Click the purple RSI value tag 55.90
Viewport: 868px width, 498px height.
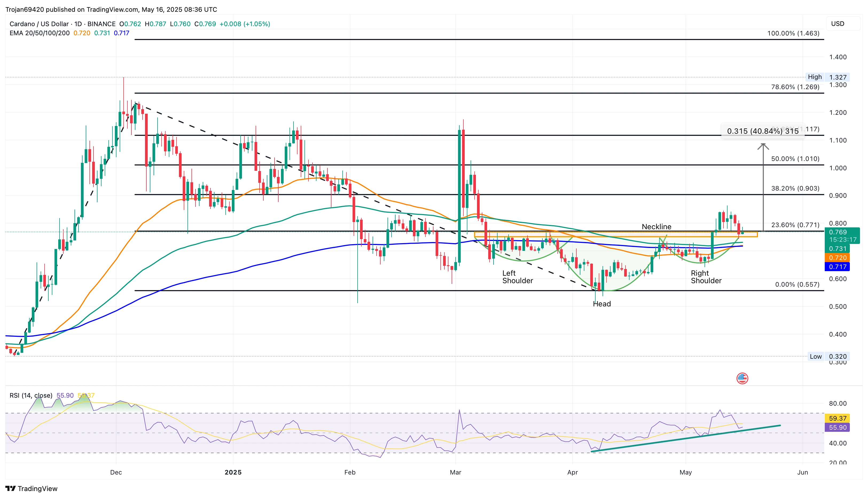[x=838, y=428]
